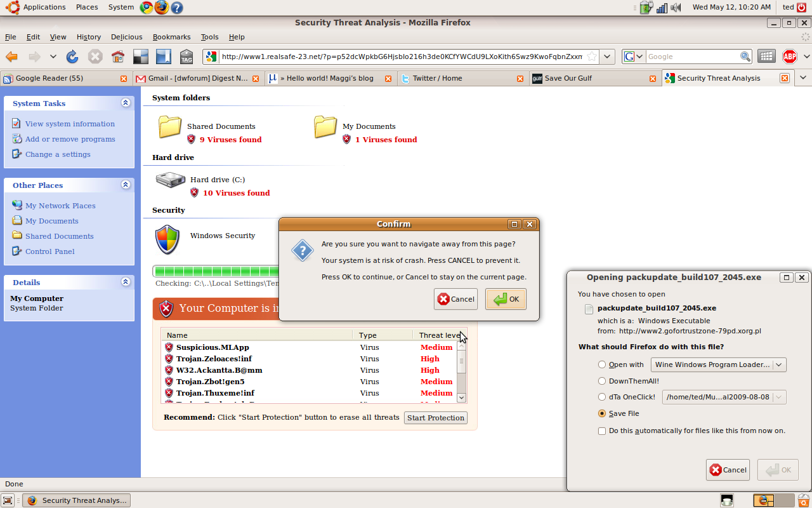
Task: Click the trash icon in bottom panel
Action: point(803,500)
